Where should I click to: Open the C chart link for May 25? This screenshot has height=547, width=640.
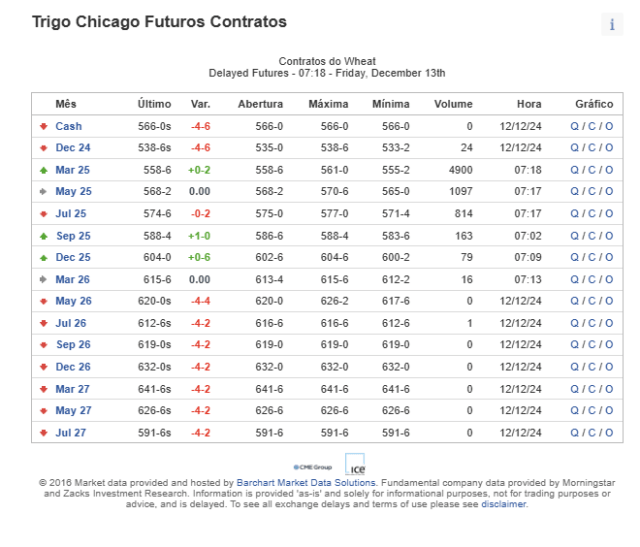coord(592,191)
